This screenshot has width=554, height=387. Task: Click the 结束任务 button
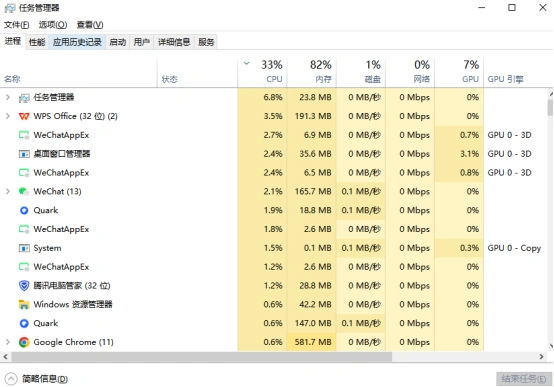pyautogui.click(x=524, y=379)
